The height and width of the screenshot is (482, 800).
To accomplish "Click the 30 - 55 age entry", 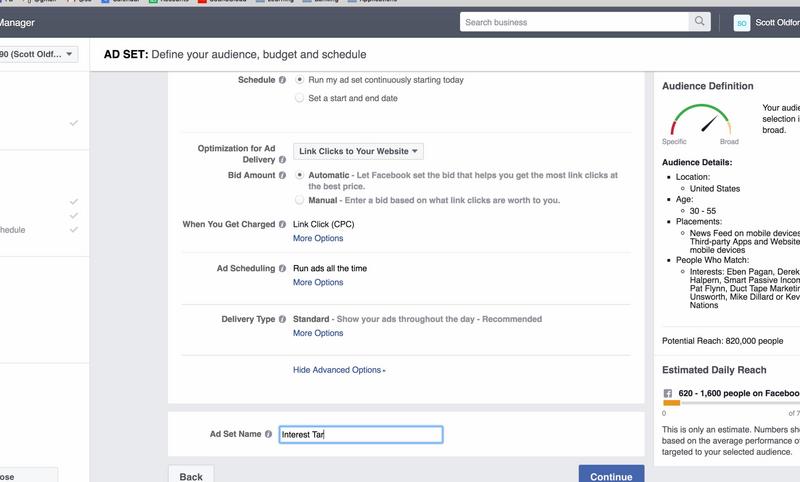I will (x=703, y=211).
